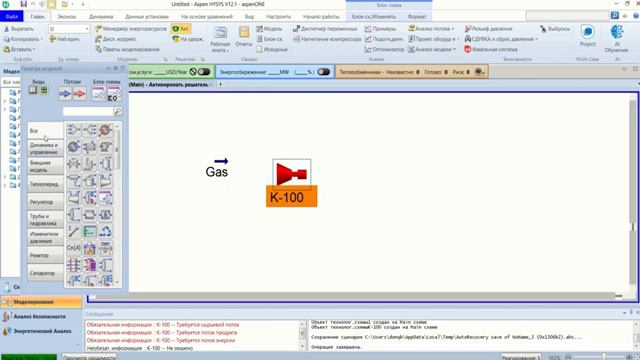Click the Моделирование environment button
Screen dimensions: 640x360
(x=41, y=302)
